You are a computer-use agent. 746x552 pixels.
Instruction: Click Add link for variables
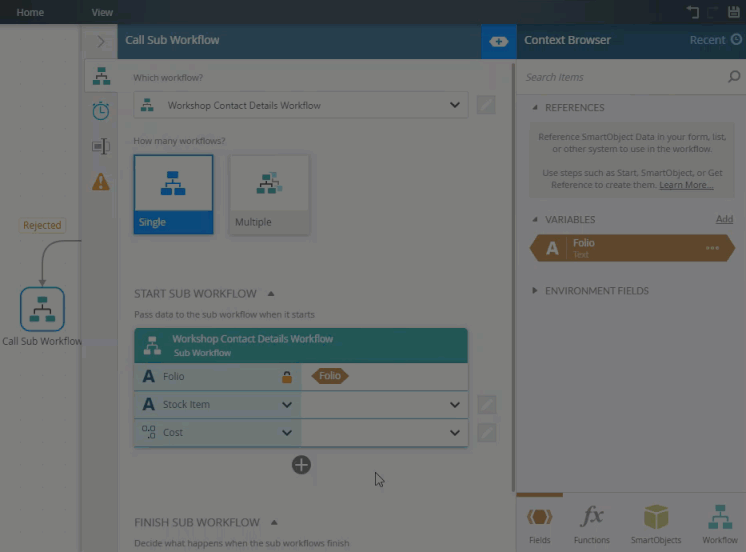click(724, 219)
